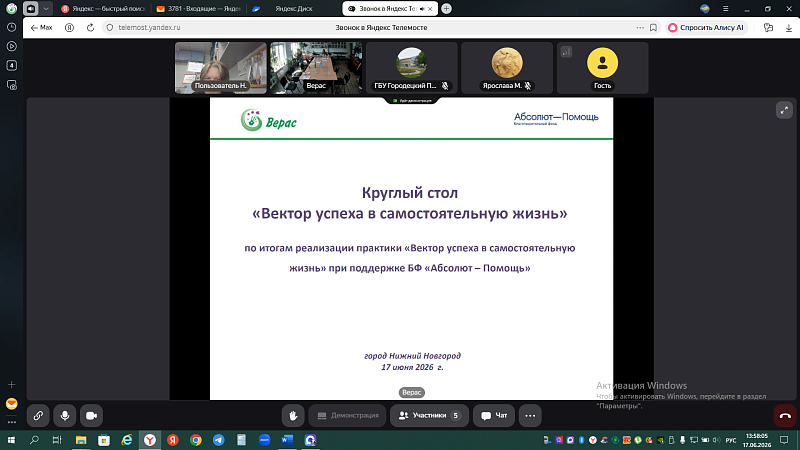The height and width of the screenshot is (450, 800).
Task: Select Пользователь Н. video tile
Action: coord(221,68)
